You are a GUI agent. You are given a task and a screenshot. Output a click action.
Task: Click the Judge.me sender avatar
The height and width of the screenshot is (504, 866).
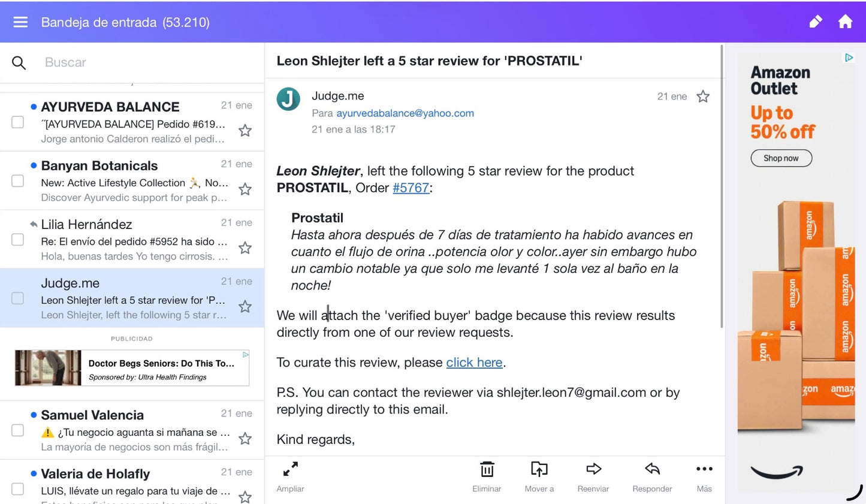pyautogui.click(x=288, y=99)
